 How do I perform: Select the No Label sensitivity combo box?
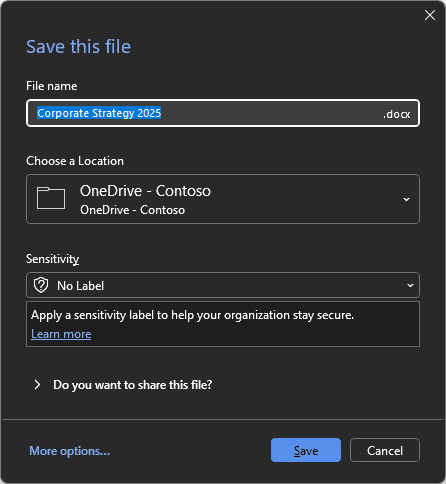(223, 285)
